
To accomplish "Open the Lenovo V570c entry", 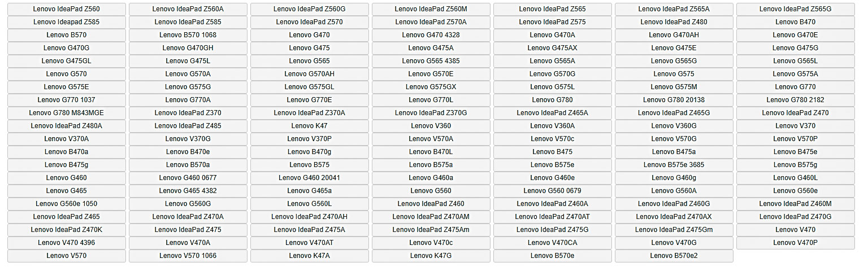I will (553, 139).
